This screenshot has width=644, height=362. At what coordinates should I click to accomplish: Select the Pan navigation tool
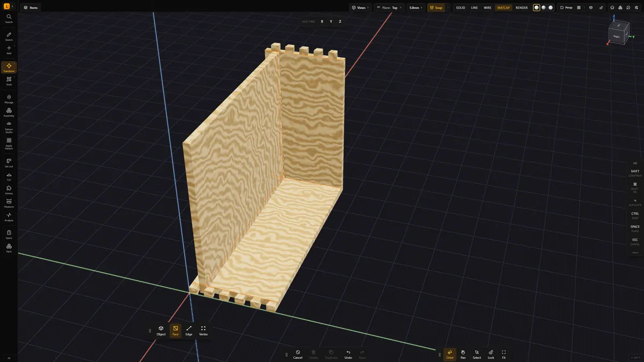pos(463,354)
